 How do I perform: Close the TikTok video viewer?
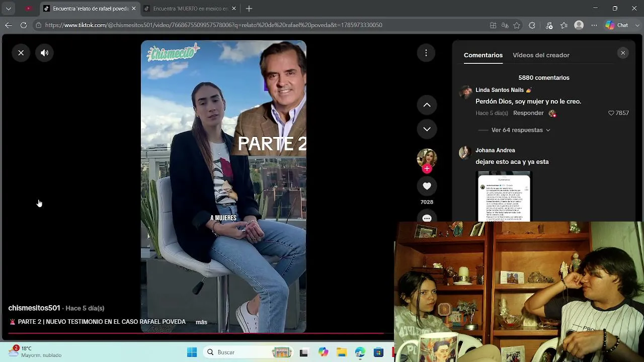click(x=21, y=53)
